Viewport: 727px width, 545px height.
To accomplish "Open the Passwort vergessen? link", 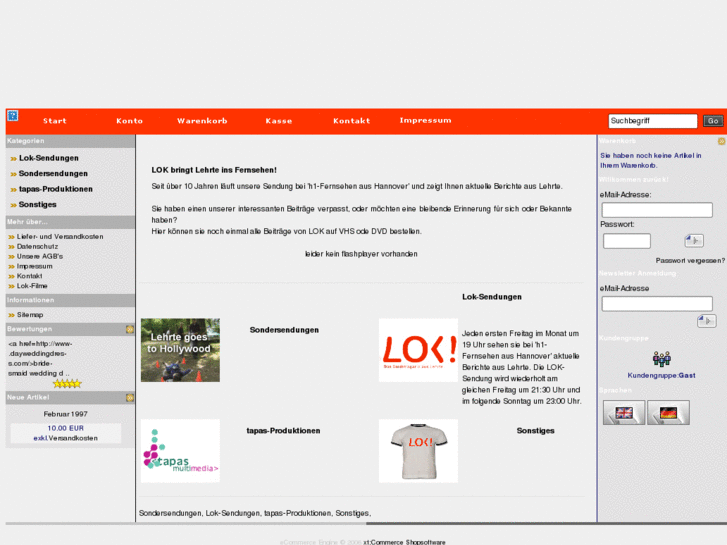I will (x=690, y=261).
